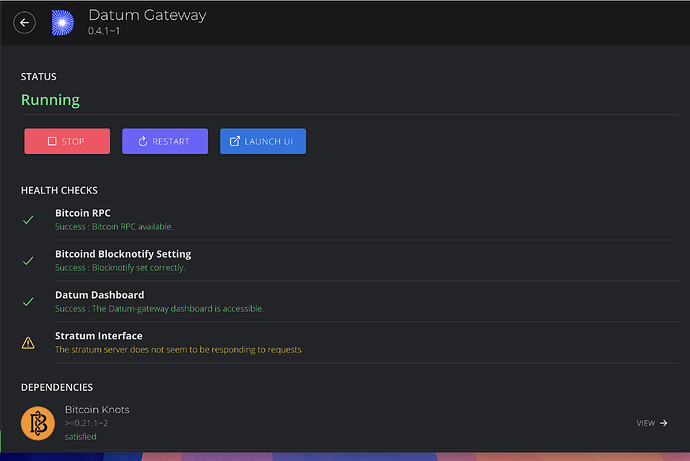Click the DEPENDENCIES section heading
Viewport: 690px width, 461px height.
[57, 387]
